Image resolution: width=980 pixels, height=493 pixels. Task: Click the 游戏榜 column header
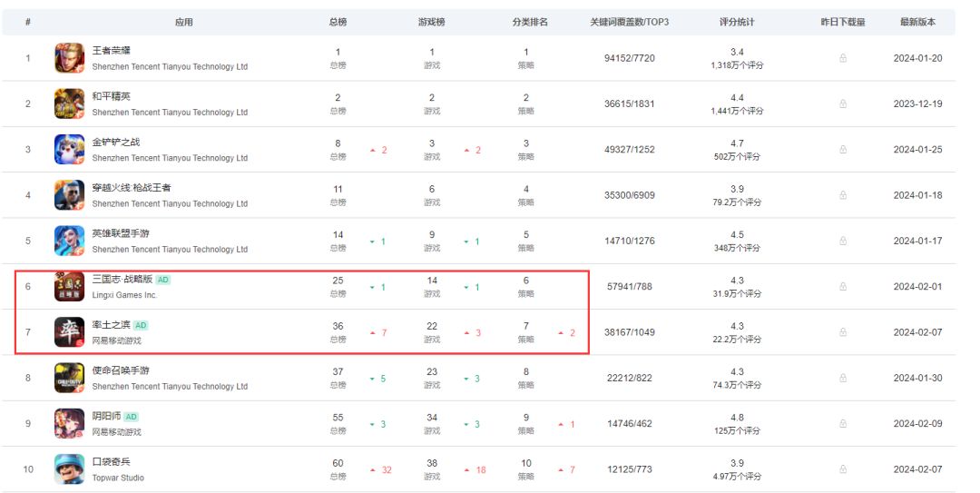coord(432,22)
